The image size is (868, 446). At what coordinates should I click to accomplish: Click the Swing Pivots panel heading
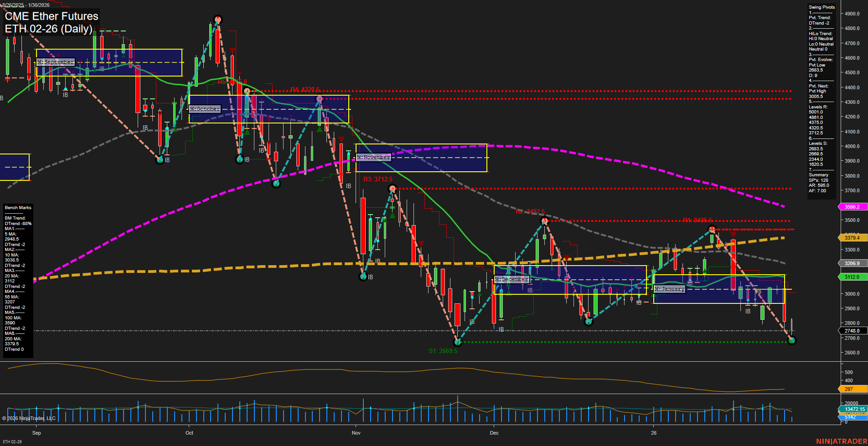tap(821, 7)
